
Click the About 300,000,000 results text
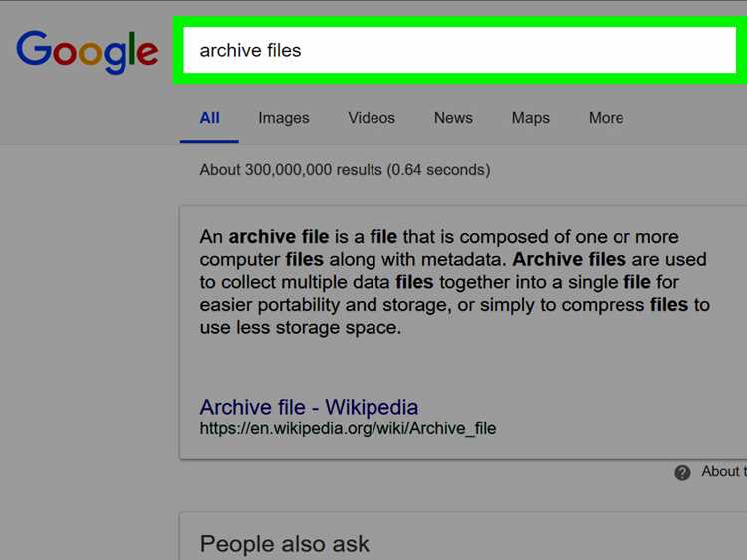[x=345, y=170]
